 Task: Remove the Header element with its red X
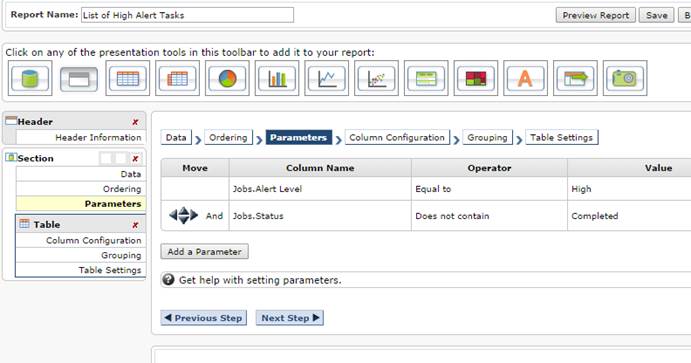[x=135, y=122]
